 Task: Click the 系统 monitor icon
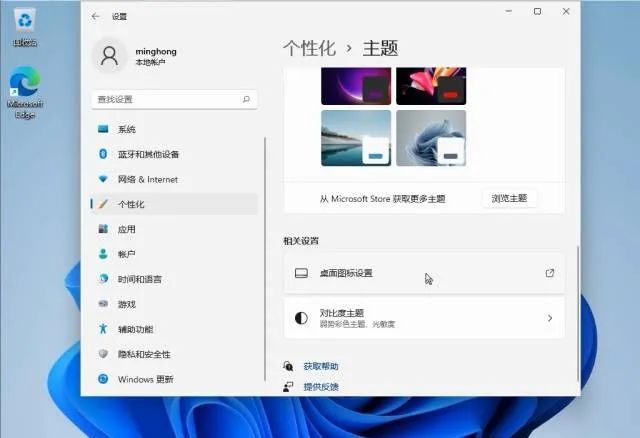pyautogui.click(x=103, y=129)
